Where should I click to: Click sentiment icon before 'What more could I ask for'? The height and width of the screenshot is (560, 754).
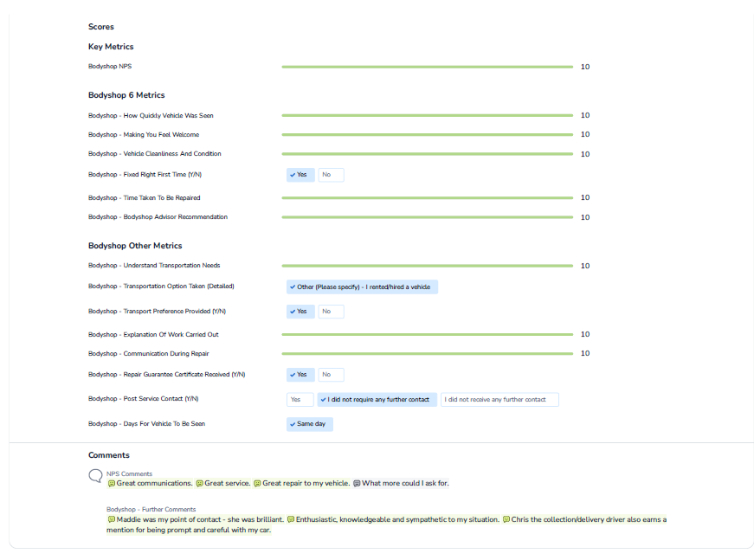(357, 484)
